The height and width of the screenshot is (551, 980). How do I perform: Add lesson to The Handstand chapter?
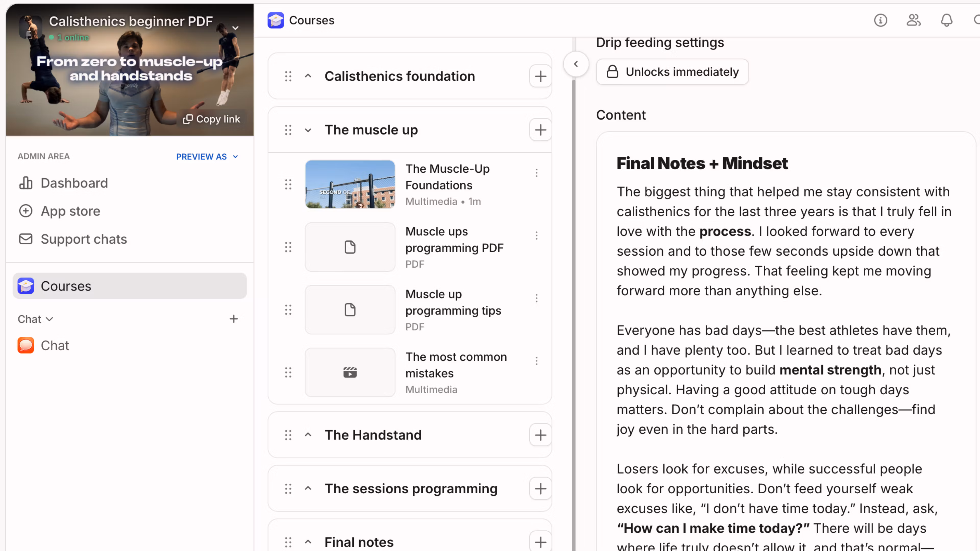tap(540, 435)
